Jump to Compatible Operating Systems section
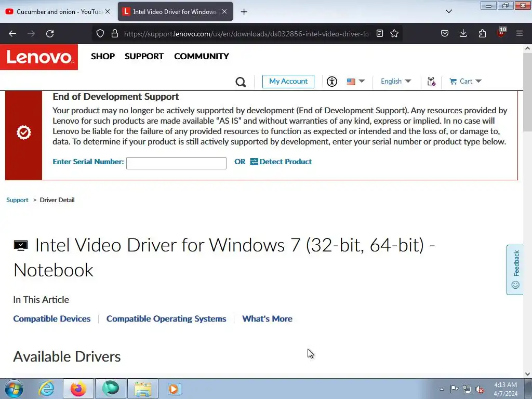The width and height of the screenshot is (532, 399). click(166, 319)
